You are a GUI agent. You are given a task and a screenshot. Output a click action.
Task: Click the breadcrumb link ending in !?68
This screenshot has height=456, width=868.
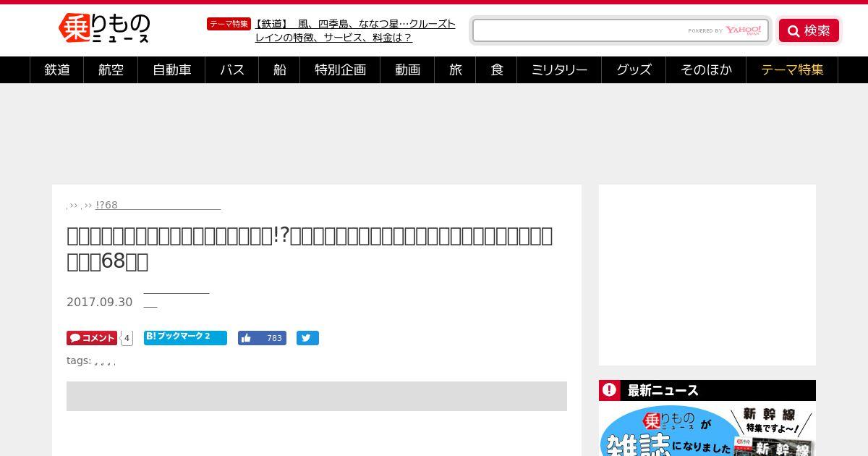click(x=158, y=205)
